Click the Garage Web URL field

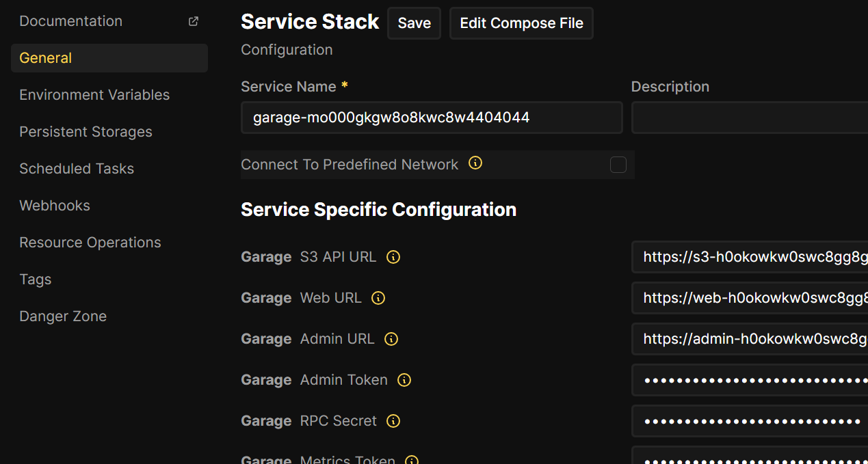tap(750, 298)
